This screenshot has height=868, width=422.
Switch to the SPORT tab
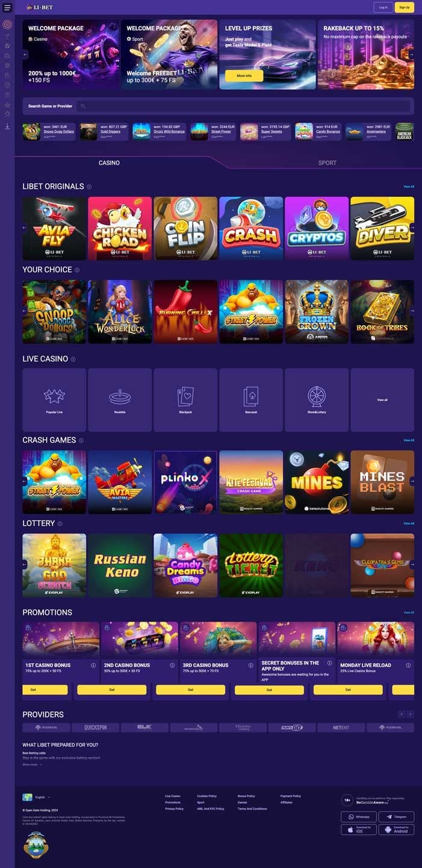point(327,163)
